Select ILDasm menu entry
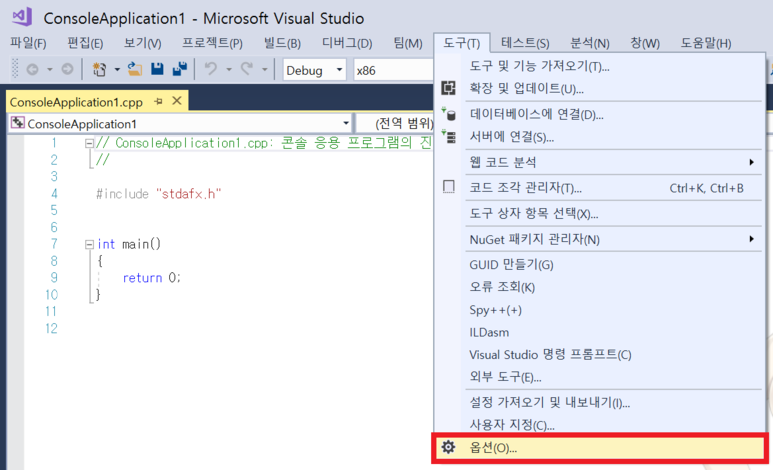The width and height of the screenshot is (773, 470). tap(599, 332)
